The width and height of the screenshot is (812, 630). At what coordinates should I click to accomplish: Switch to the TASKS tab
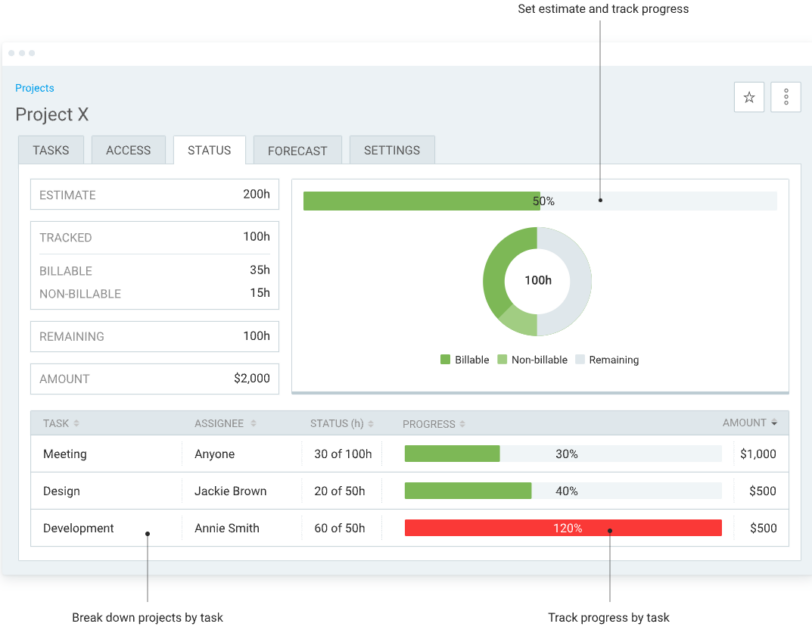click(50, 149)
